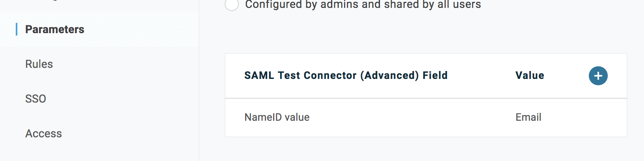Select the 'Configured by admins' radio button

click(232, 5)
